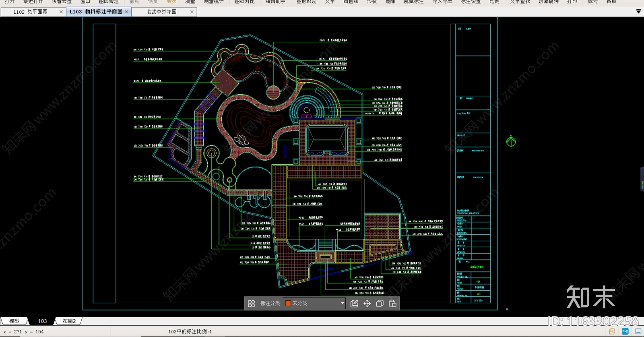Screen dimensions: 644x337
Task: Close the L102 总平面图 tab
Action: (x=61, y=12)
